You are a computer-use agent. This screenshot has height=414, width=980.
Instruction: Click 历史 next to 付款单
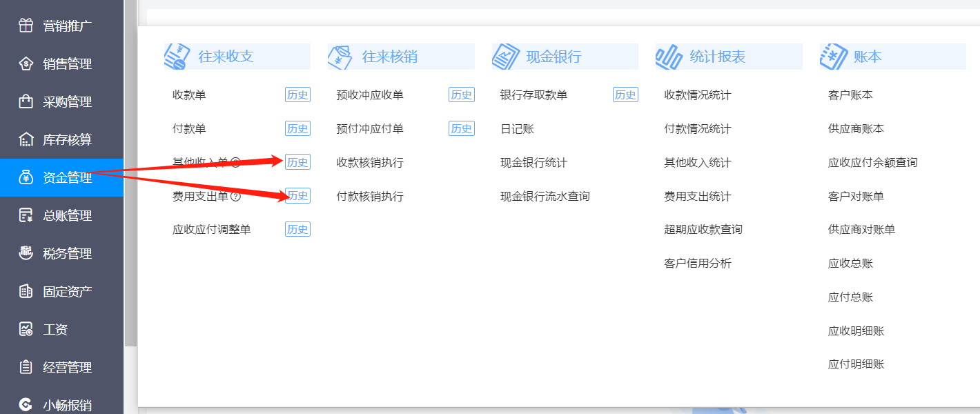tap(297, 128)
